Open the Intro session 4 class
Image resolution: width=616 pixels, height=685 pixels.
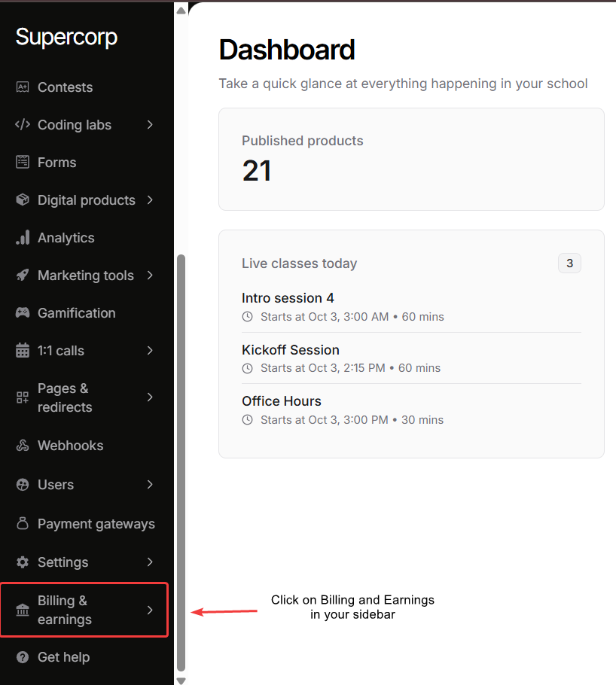pos(288,298)
